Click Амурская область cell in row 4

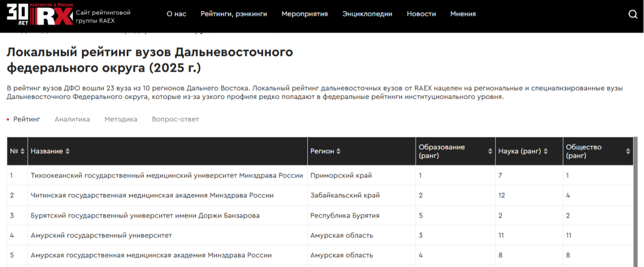point(361,235)
